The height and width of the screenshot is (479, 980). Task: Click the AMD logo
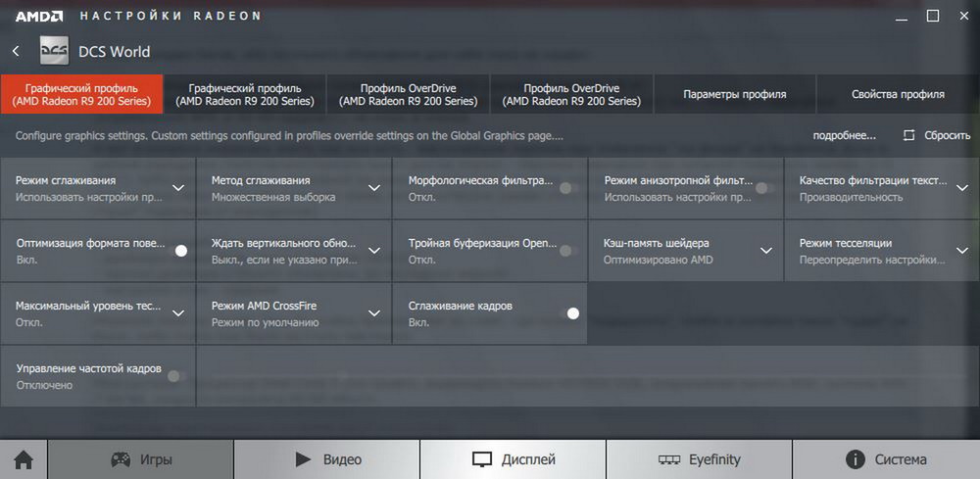coord(38,17)
